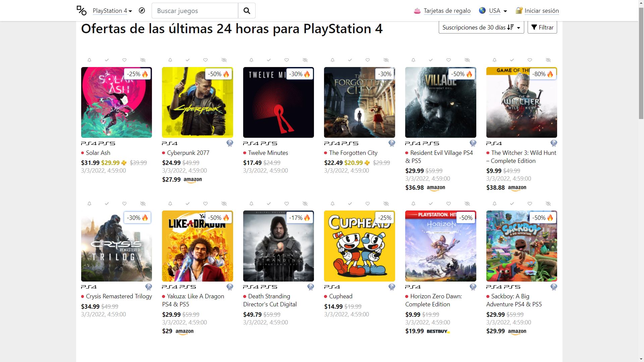Open the compass discover icon
The width and height of the screenshot is (644, 362).
click(x=142, y=10)
